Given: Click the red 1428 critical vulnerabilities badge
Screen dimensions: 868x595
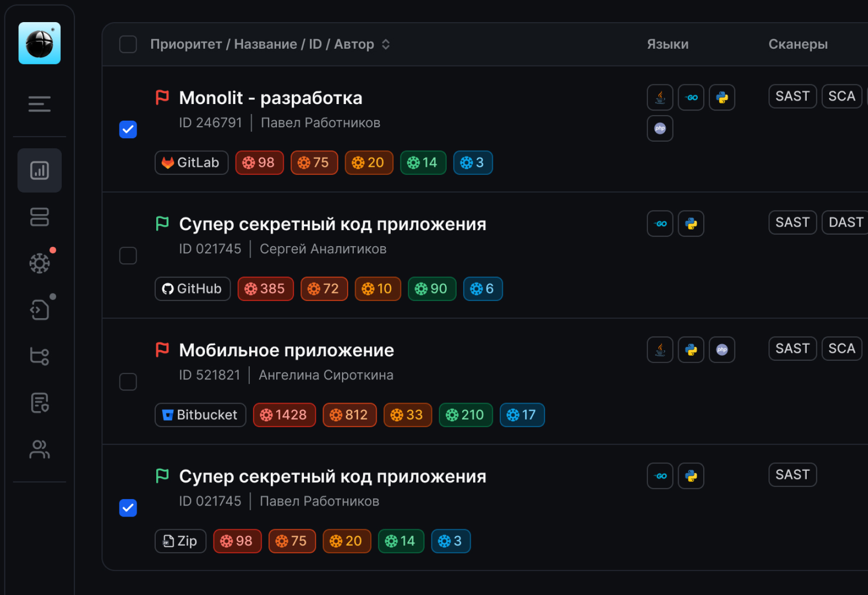Looking at the screenshot, I should tap(284, 415).
